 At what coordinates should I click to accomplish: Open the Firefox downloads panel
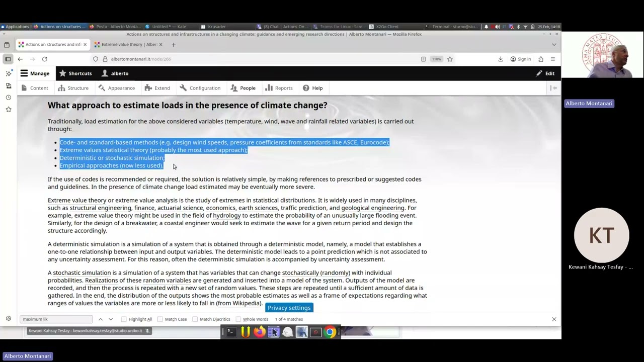click(x=501, y=59)
